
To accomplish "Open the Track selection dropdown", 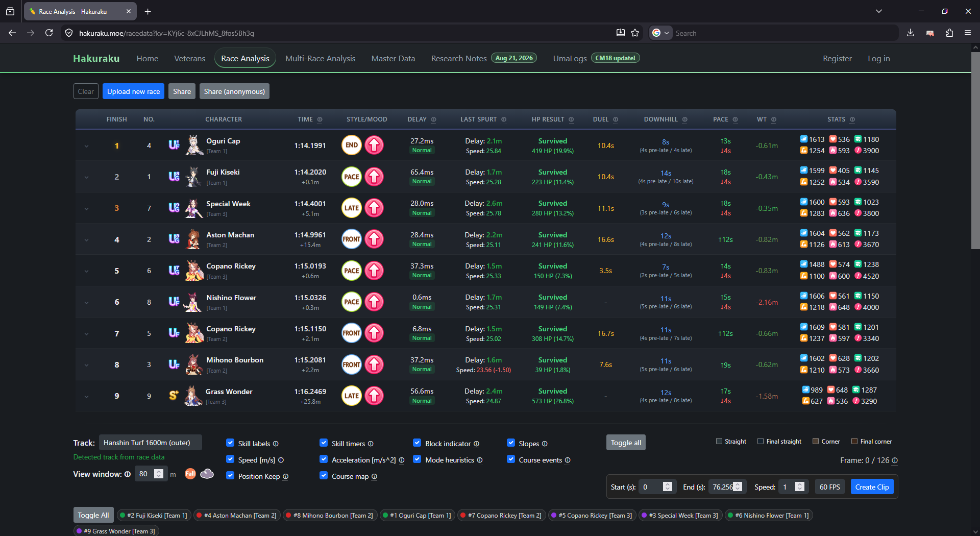I will (x=151, y=443).
